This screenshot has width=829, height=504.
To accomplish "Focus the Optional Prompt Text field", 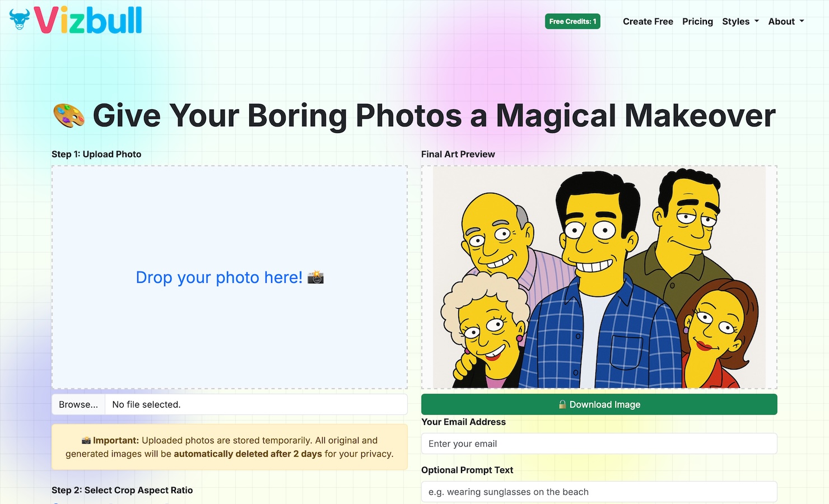I will click(x=599, y=492).
